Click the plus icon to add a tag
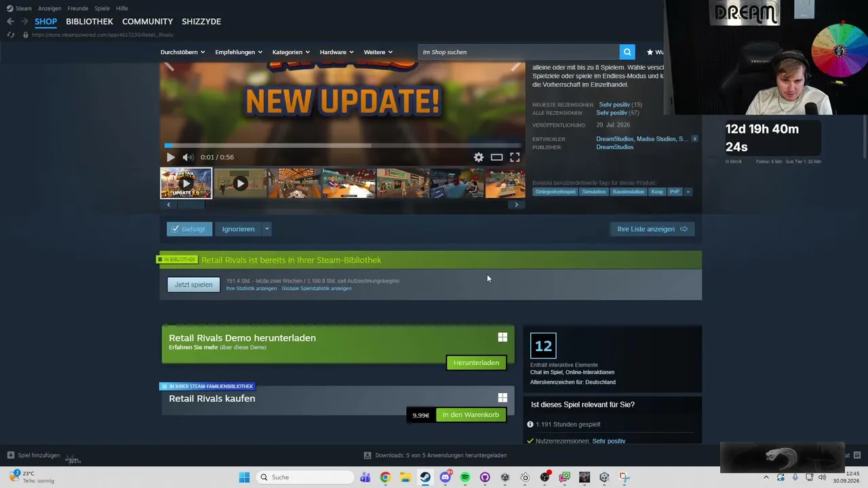 click(688, 192)
